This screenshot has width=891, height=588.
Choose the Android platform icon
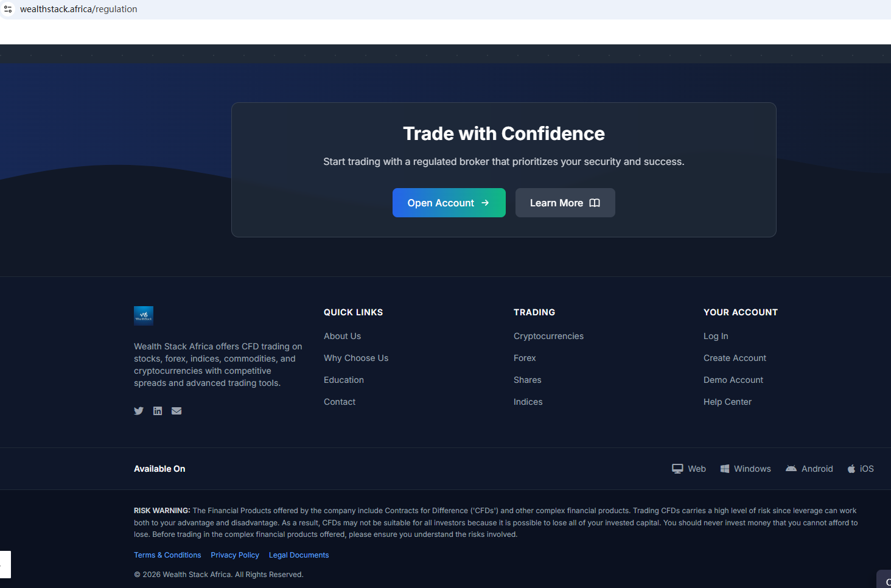pos(791,469)
